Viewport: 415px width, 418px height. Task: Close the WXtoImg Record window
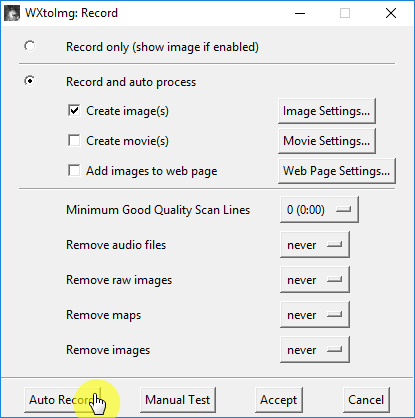391,13
